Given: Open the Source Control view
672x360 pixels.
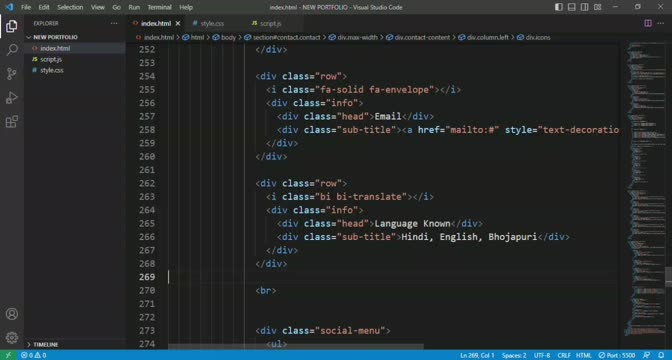Looking at the screenshot, I should point(12,74).
